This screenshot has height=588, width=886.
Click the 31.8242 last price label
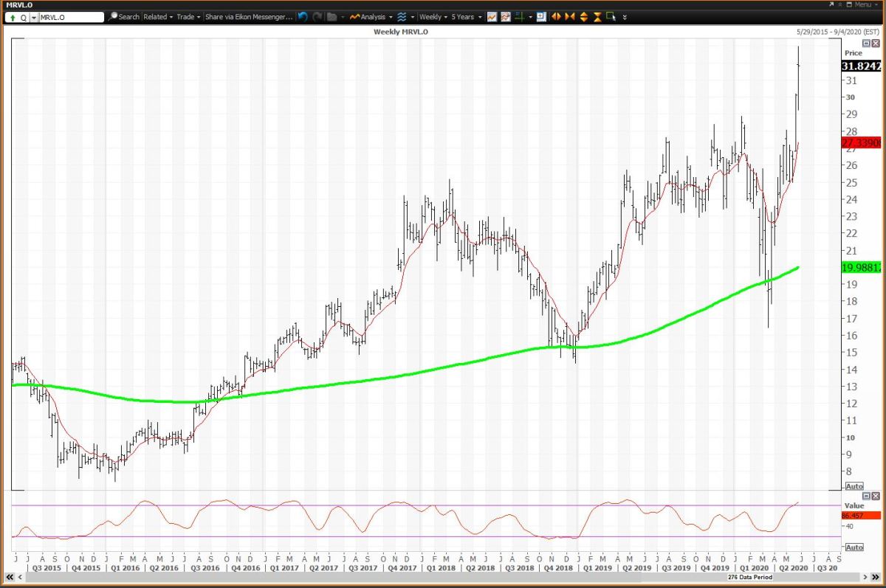pos(860,66)
